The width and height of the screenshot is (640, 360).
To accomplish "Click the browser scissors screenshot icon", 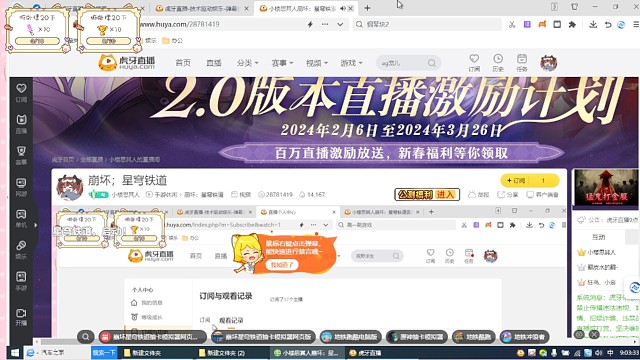I will 512,24.
